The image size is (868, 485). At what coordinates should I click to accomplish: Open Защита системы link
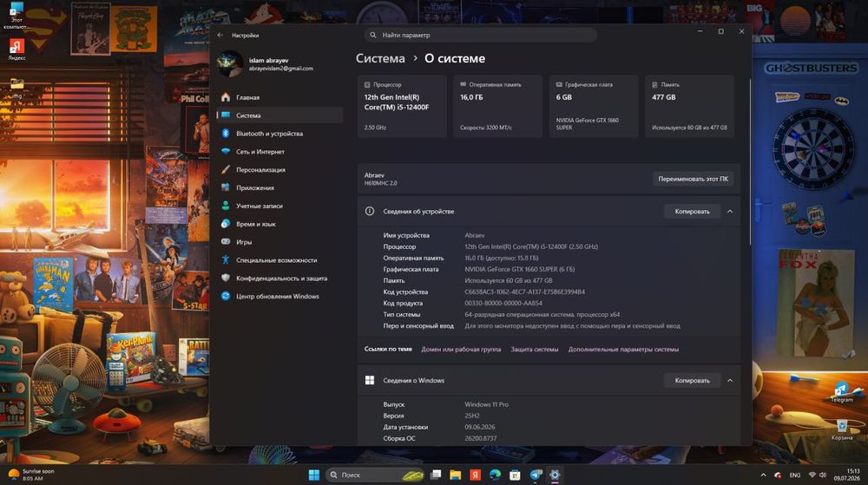(534, 350)
